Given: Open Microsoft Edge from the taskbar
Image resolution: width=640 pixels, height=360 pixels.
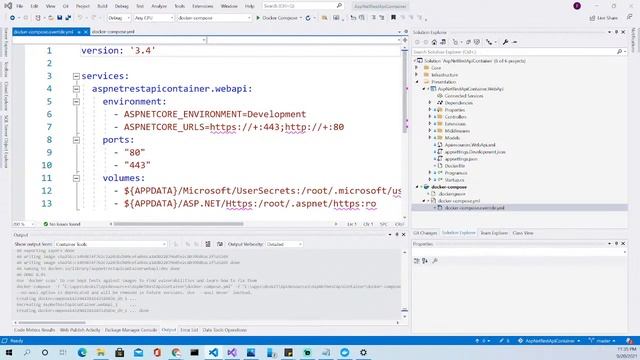Looking at the screenshot, I should click(82, 352).
